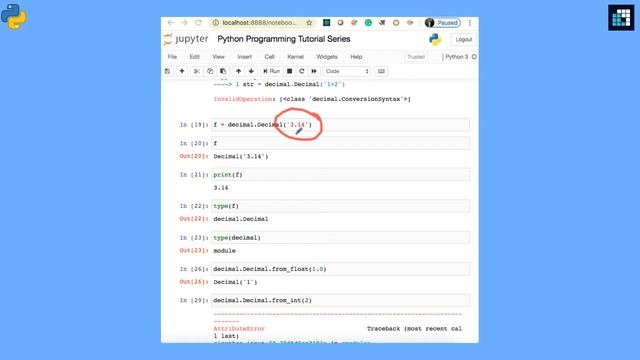Screen dimensions: 640x360
Task: Click the In [19] prompt label
Action: tap(194, 125)
